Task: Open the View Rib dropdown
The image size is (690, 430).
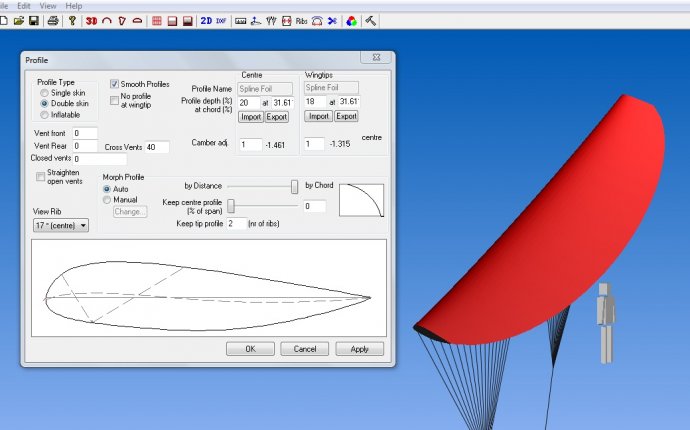Action: (x=61, y=225)
